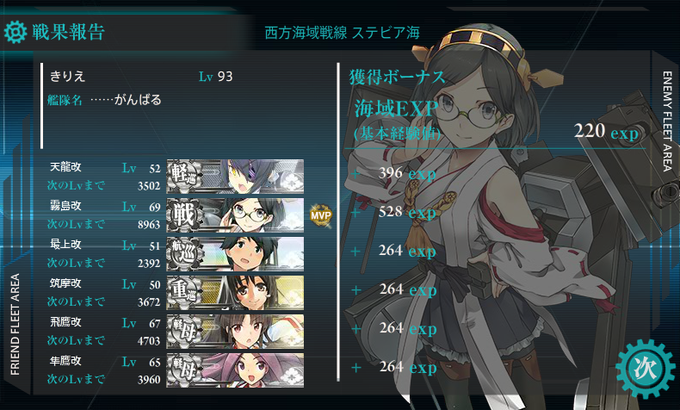
Task: Click the 戦 class badge on 霧島改
Action: (x=185, y=215)
